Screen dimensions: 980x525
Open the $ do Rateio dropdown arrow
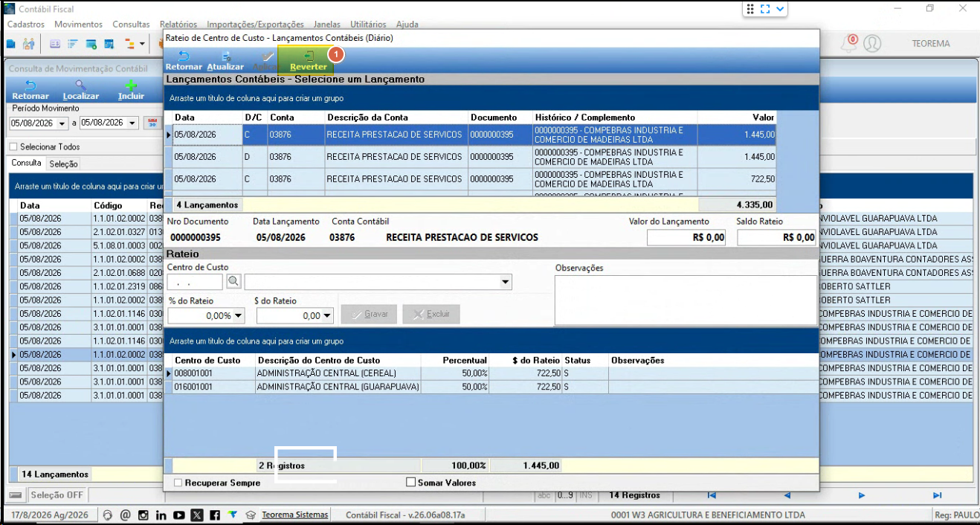tap(327, 315)
